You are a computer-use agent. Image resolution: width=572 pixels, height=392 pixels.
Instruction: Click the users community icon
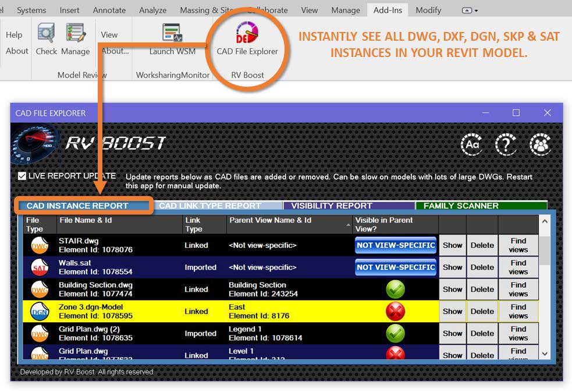[540, 144]
